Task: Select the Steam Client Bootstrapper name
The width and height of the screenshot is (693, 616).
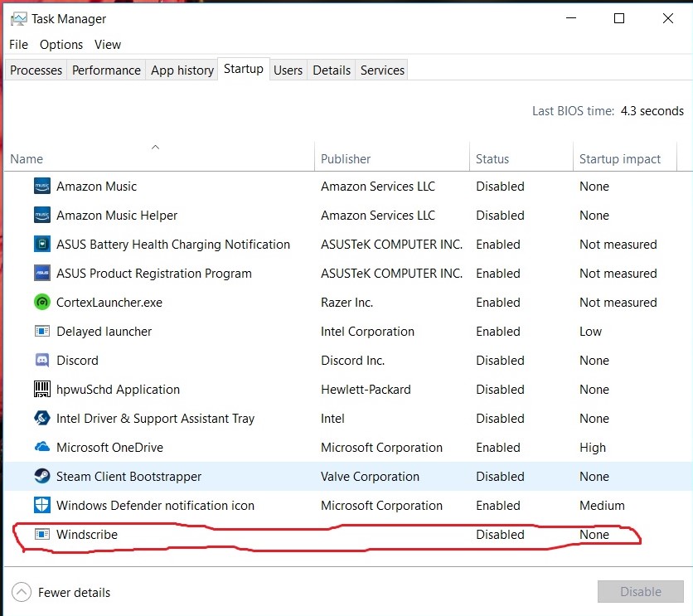Action: pyautogui.click(x=128, y=477)
